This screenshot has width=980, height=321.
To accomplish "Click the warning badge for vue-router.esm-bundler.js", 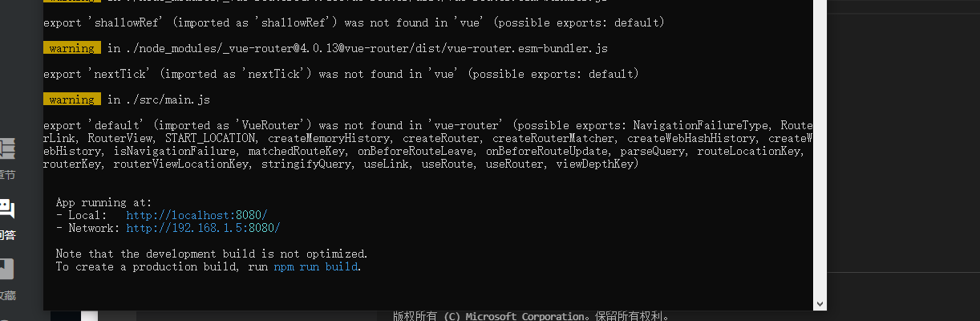I will tap(71, 48).
